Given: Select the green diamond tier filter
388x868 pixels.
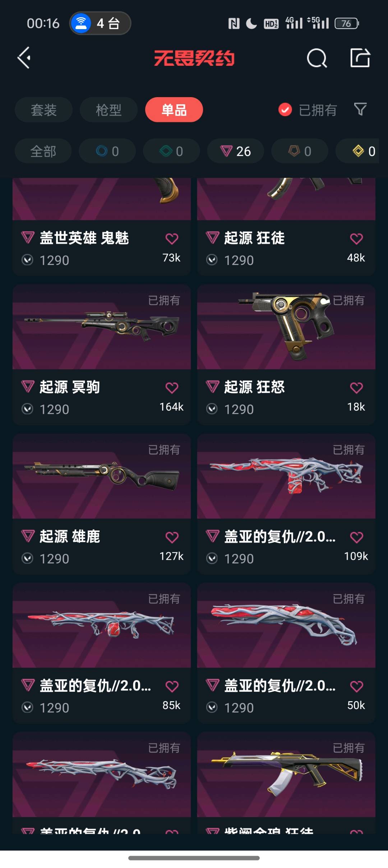Looking at the screenshot, I should point(171,151).
